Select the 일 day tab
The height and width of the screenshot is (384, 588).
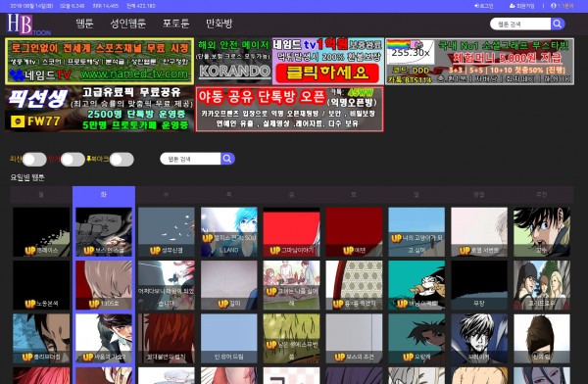click(x=416, y=195)
